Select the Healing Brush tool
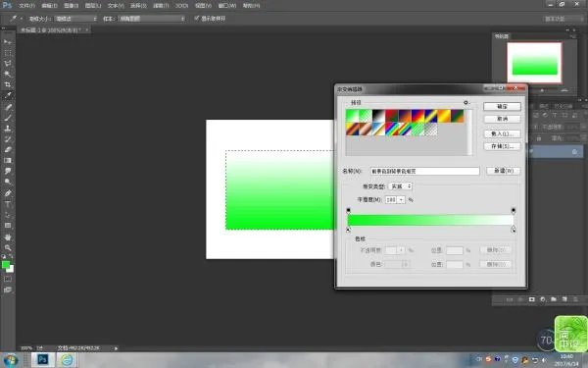Image resolution: width=588 pixels, height=368 pixels. tap(8, 107)
